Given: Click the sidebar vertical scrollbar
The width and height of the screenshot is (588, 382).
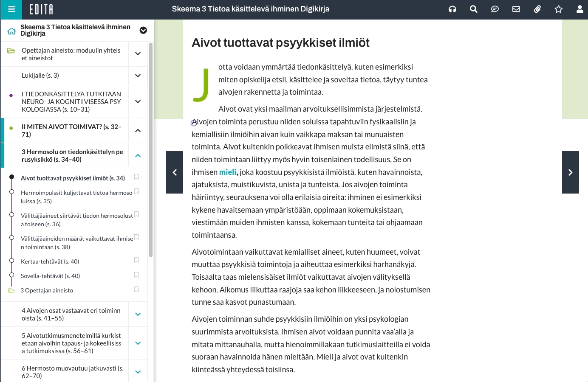Looking at the screenshot, I should pos(151,150).
